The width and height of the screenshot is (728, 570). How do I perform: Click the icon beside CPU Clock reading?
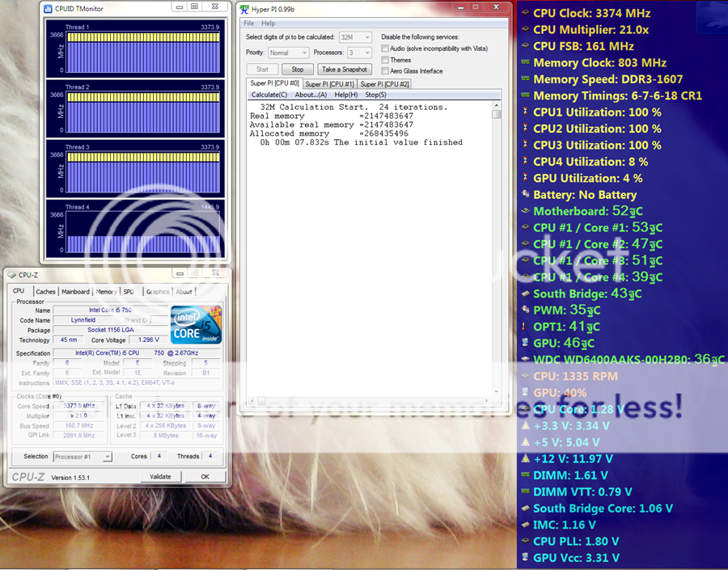click(524, 13)
